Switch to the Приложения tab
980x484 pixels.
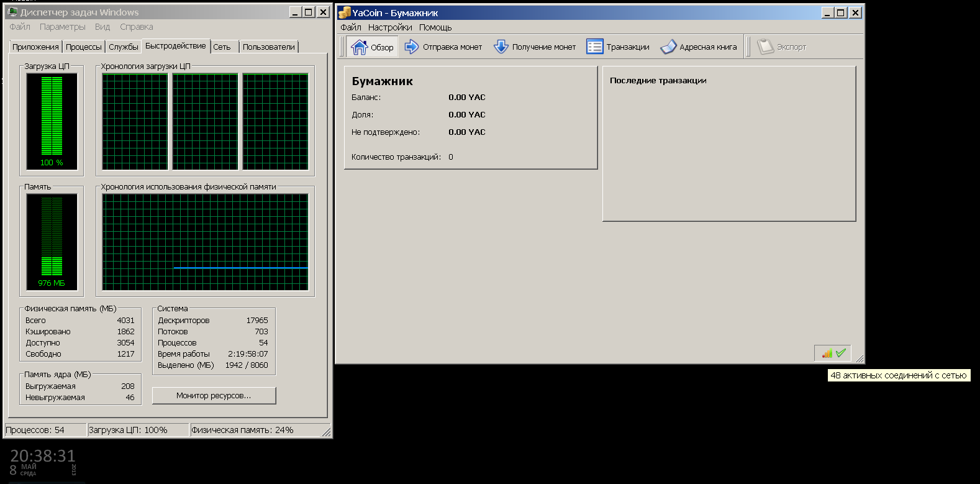35,47
